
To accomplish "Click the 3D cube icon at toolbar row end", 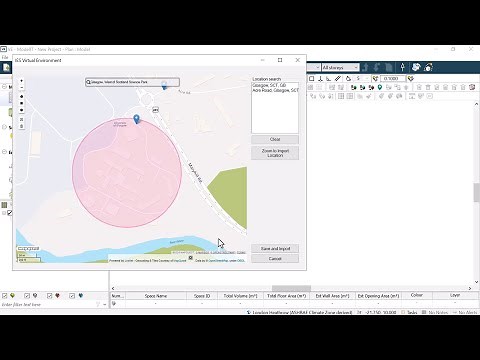I will point(472,87).
